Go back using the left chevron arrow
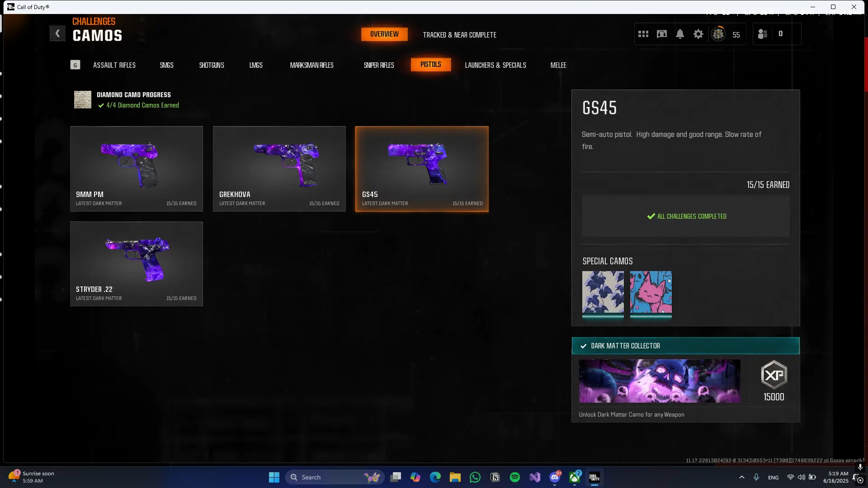 (x=57, y=33)
